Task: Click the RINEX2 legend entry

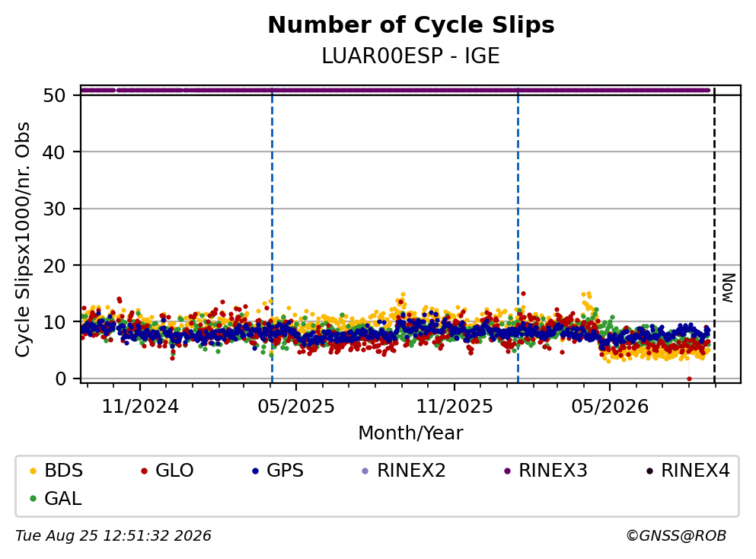Action: 404,471
